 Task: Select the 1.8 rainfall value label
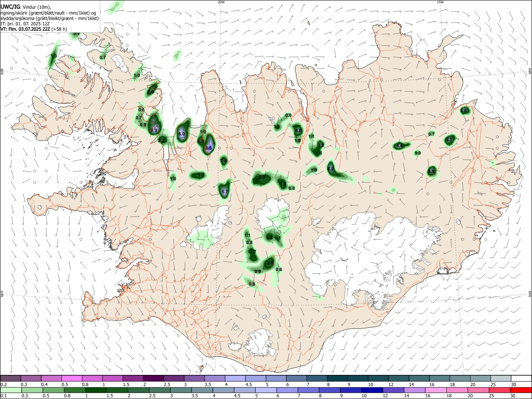(x=283, y=184)
